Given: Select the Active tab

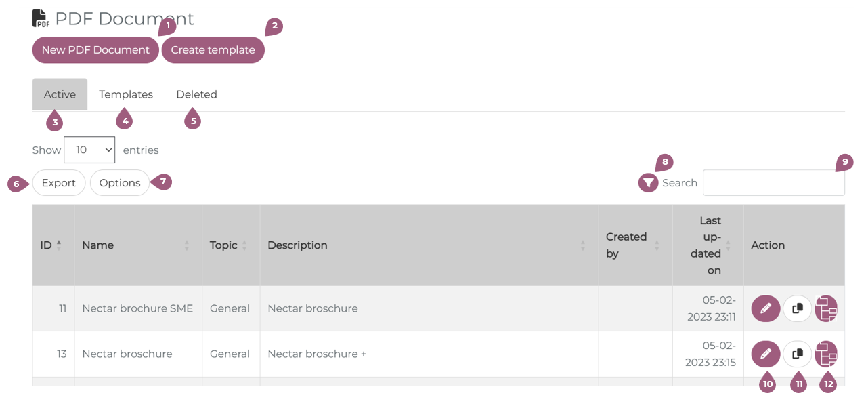Looking at the screenshot, I should (x=60, y=94).
